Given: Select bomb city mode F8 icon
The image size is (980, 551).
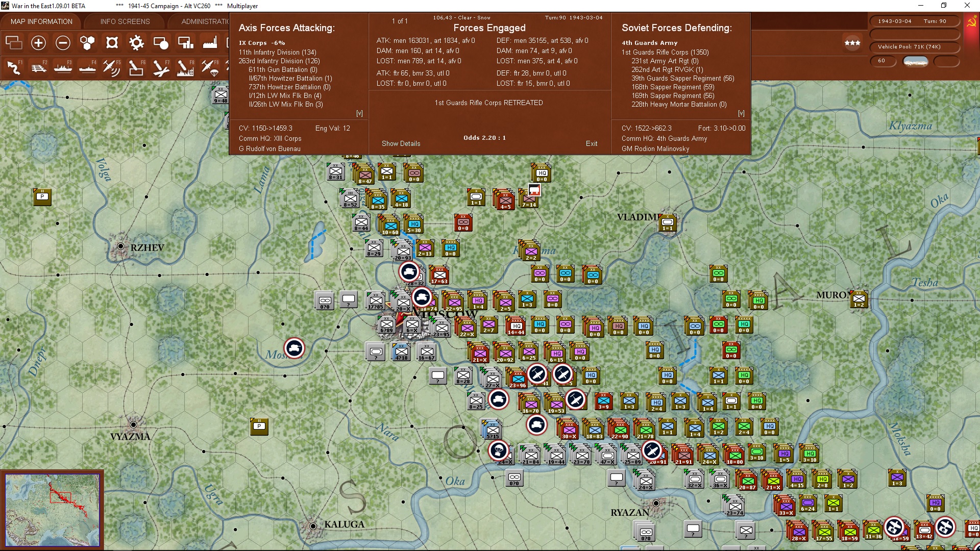Looking at the screenshot, I should 185,67.
